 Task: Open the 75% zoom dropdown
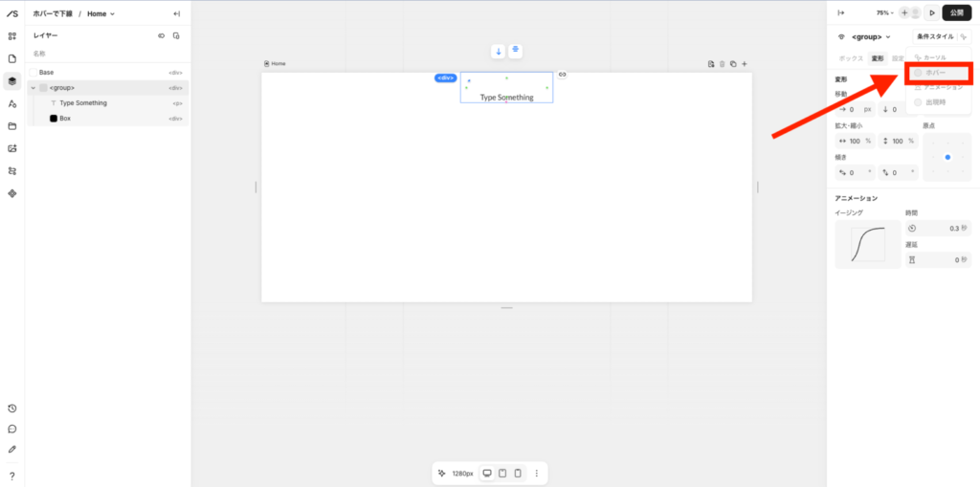pyautogui.click(x=884, y=13)
